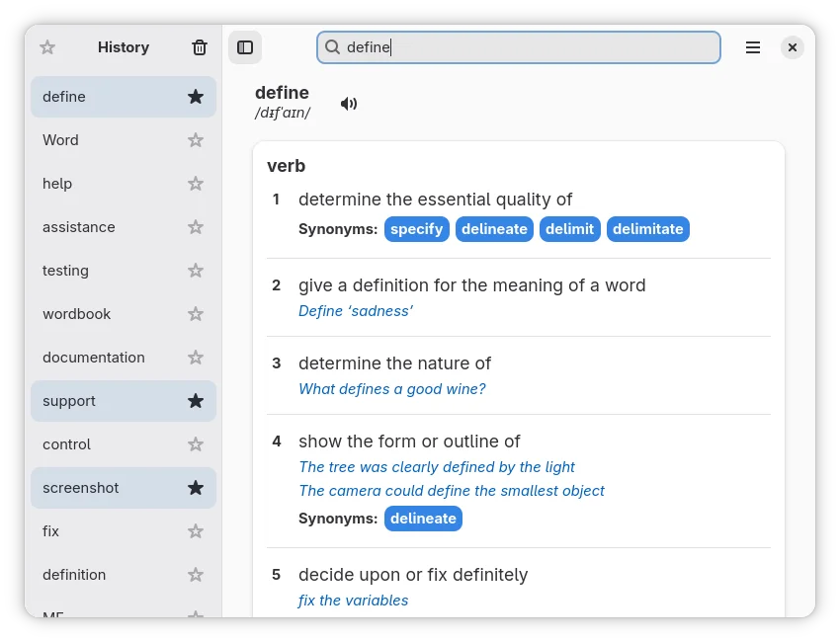Open the trash icon to clear history
This screenshot has width=840, height=642.
click(x=199, y=46)
